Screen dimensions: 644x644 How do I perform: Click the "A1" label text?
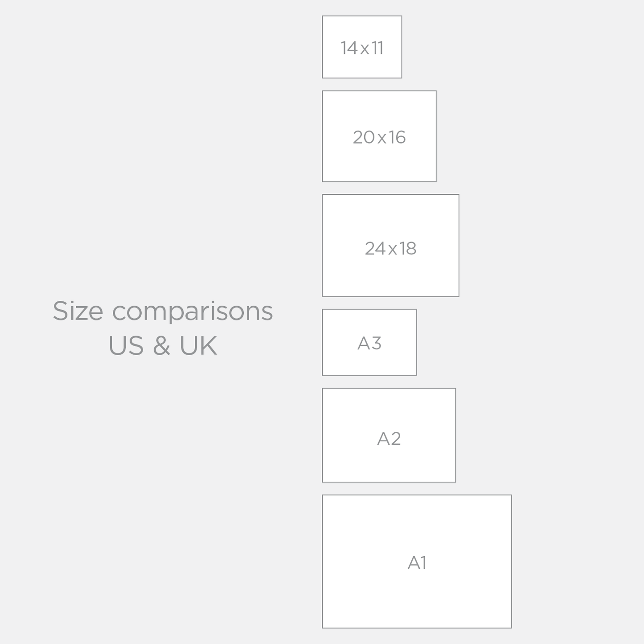coord(417,563)
